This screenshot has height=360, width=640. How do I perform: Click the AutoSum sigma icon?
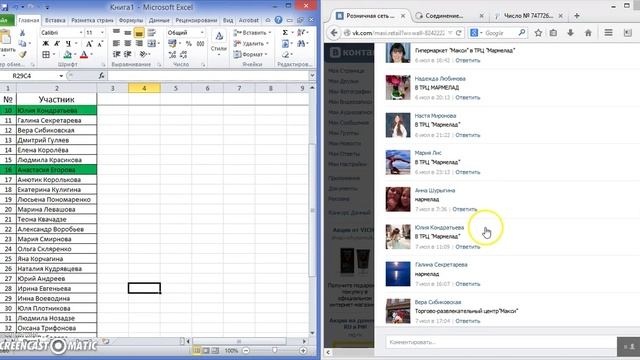285,32
